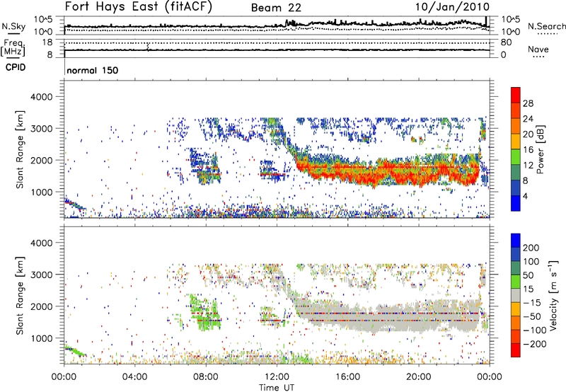The width and height of the screenshot is (566, 392).
Task: Click the red high-power backscatter band after 13:00
Action: (x=388, y=173)
